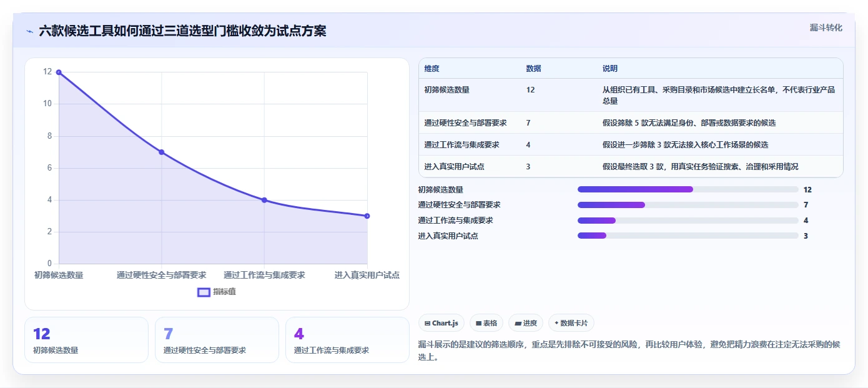Click the 数据 table column header
868x388 pixels.
click(533, 69)
